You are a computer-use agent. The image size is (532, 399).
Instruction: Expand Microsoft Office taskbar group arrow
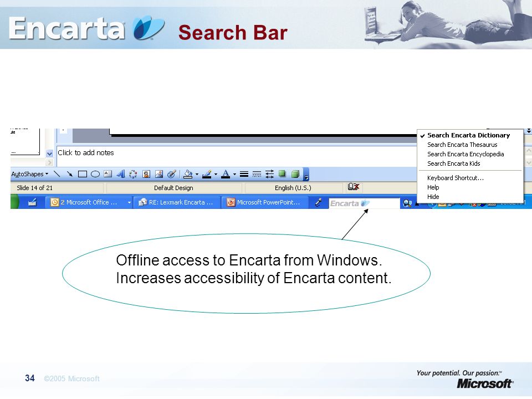(x=129, y=203)
